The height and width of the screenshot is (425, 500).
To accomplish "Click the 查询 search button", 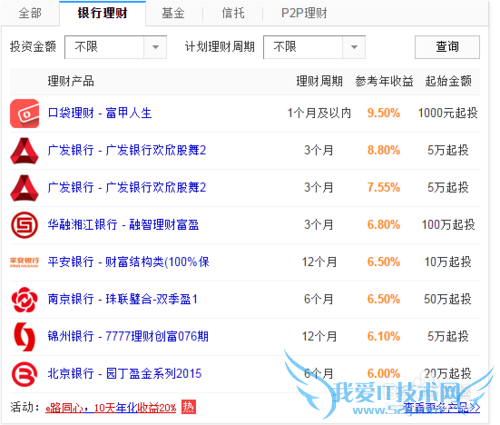I will (x=447, y=47).
